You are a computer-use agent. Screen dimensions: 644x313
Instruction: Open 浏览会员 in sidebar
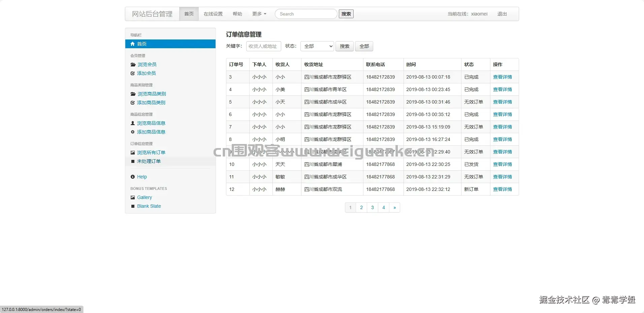click(147, 64)
